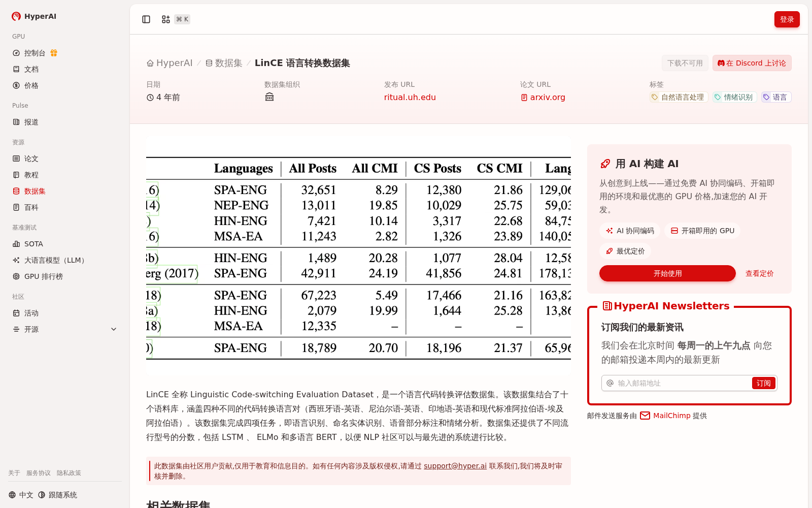Switch theme via 跟随系统 selector
Viewport: 812px width, 508px height.
[57, 495]
